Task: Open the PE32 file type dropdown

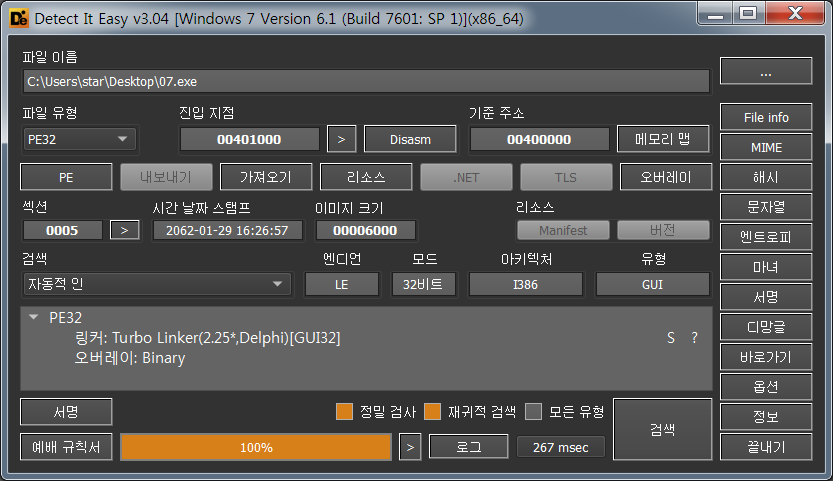Action: pos(79,139)
